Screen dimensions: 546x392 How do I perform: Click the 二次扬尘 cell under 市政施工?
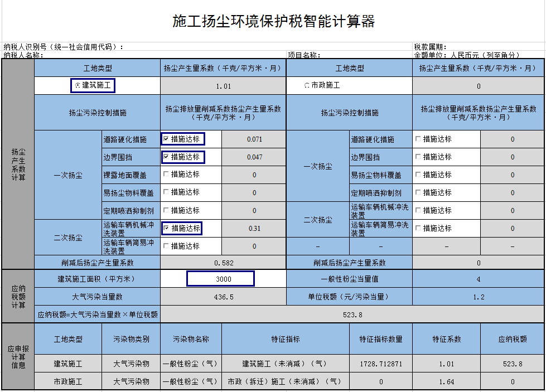point(318,220)
